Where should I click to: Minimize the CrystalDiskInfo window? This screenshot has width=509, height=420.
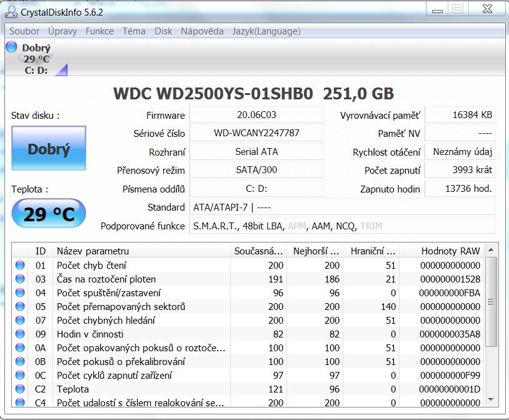[437, 10]
